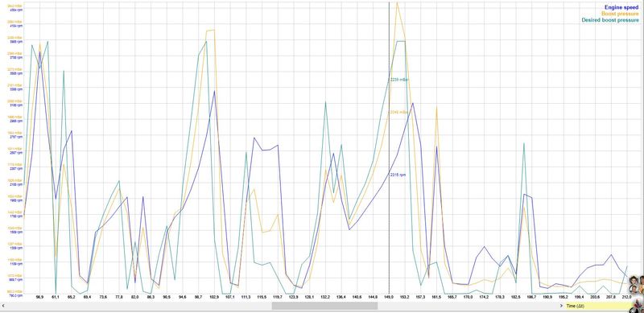
Task: Click scrollbar track right of the thumb
Action: point(468,306)
